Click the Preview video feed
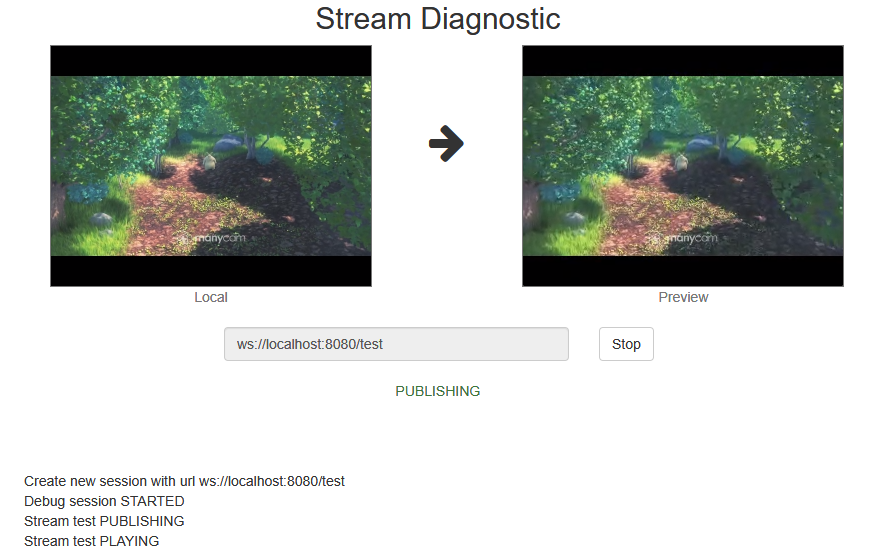 [x=683, y=165]
